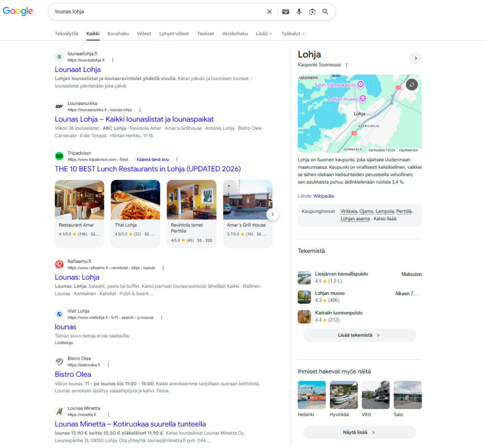Expand the Lisää dropdown menu
Viewport: 486px width, 448px height.
pos(264,34)
